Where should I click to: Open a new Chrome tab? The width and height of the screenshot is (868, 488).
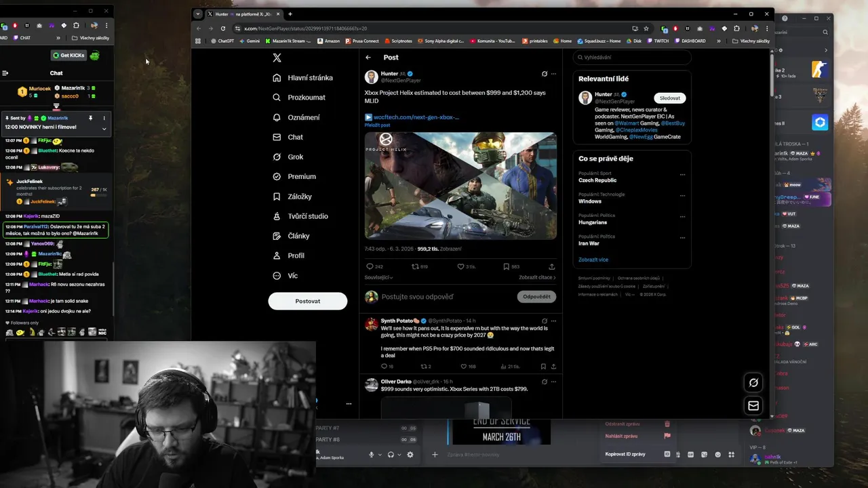coord(290,14)
